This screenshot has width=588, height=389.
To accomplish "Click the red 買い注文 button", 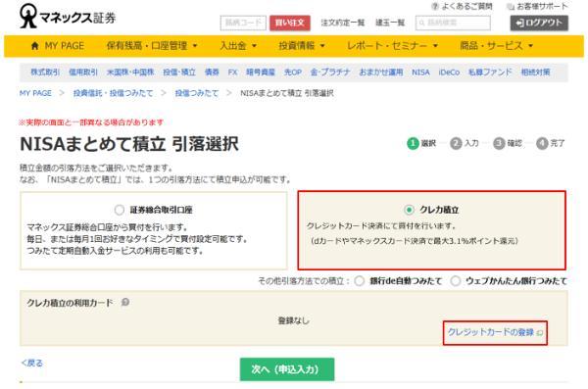I will [290, 23].
